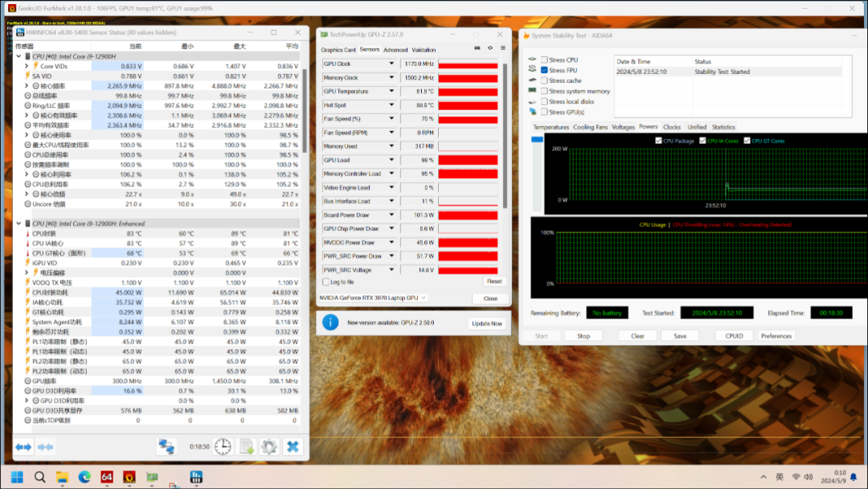868x489 pixels.
Task: Open taskbar Search icon
Action: pyautogui.click(x=40, y=477)
